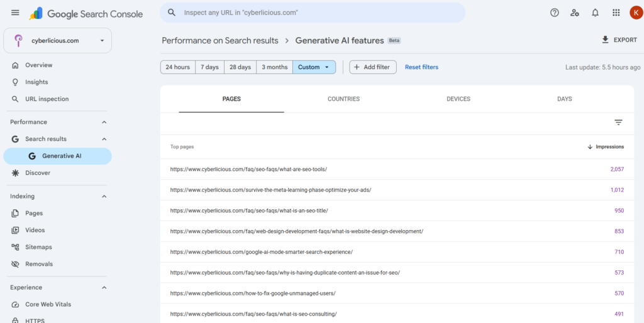
Task: Open the what-are-seo-tools page row
Action: point(397,169)
